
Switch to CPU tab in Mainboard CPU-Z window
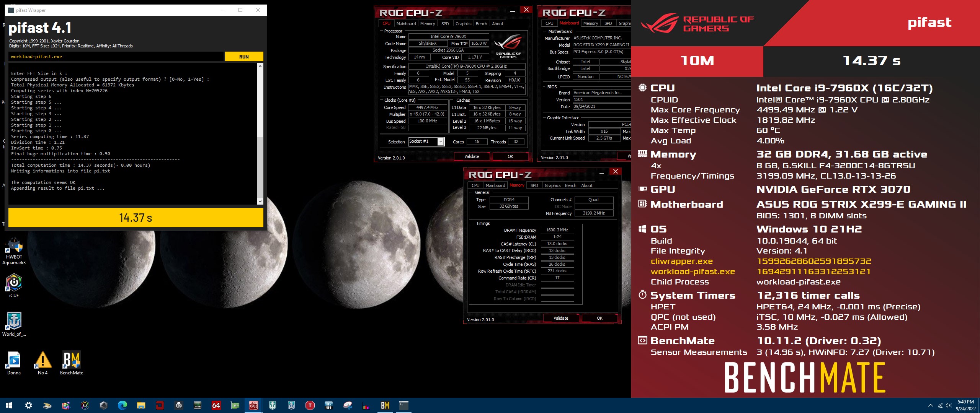[x=549, y=23]
